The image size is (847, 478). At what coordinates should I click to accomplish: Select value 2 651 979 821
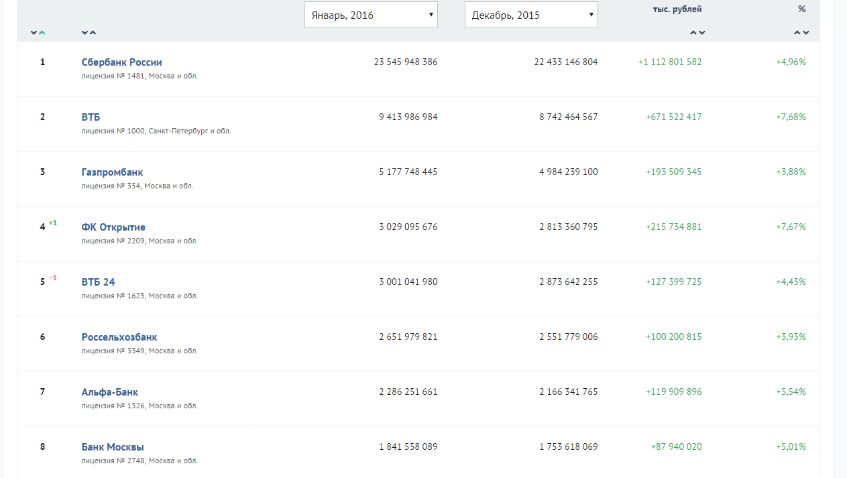tap(408, 337)
